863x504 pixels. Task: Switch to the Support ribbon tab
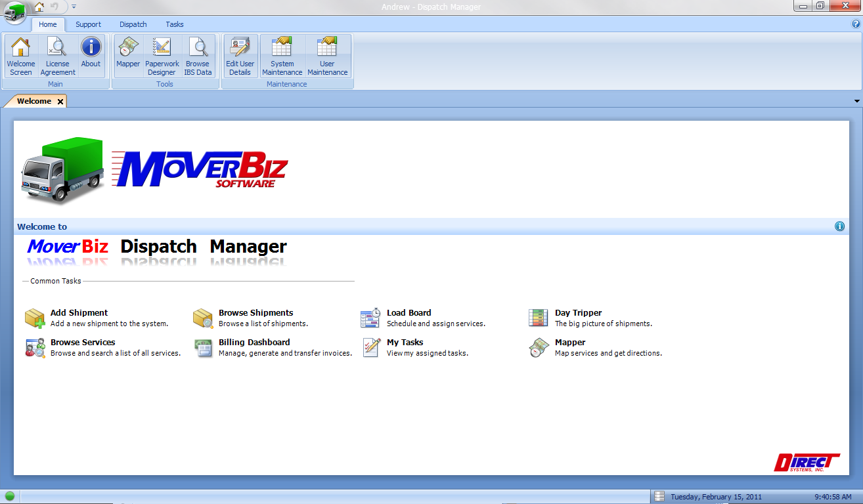click(88, 24)
